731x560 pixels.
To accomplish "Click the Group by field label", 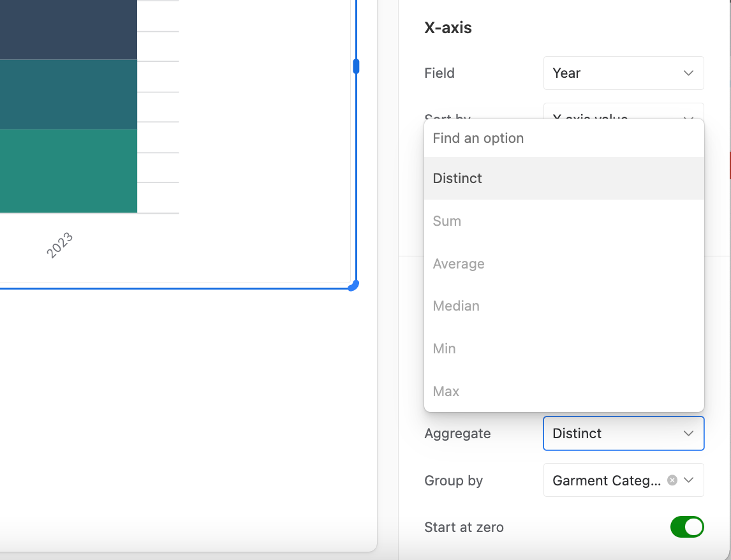I will 454,480.
